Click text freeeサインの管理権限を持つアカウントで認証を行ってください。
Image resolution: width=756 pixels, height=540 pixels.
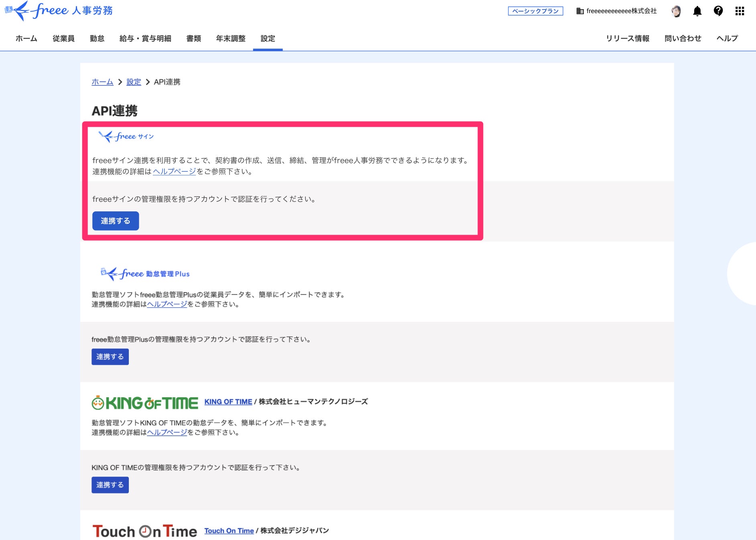pos(205,199)
